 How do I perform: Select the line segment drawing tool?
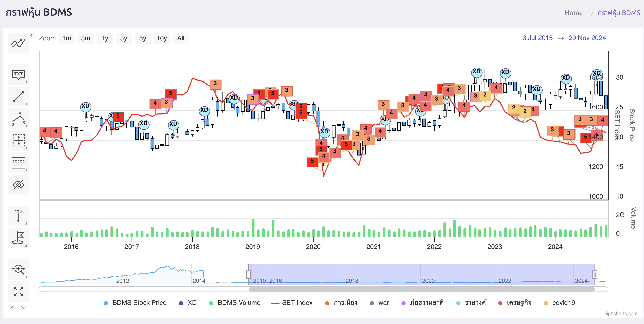(18, 96)
